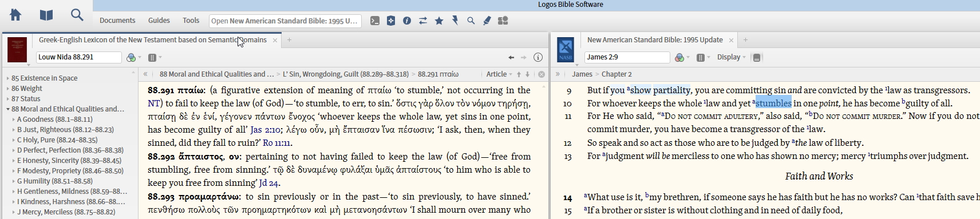Go to next article with down arrow
This screenshot has height=219, width=980.
click(x=527, y=74)
